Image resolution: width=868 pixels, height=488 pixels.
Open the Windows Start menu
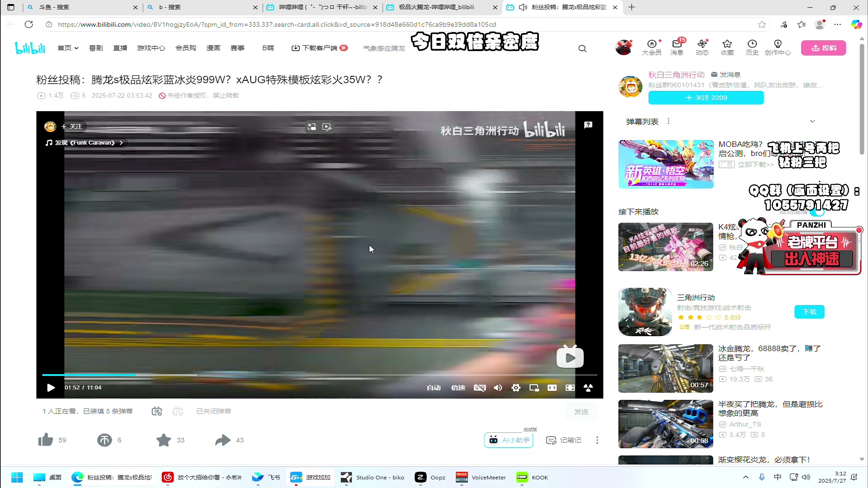pyautogui.click(x=17, y=477)
